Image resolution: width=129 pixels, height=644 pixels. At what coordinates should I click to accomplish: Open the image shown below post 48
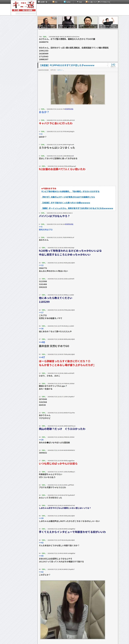coord(73,610)
